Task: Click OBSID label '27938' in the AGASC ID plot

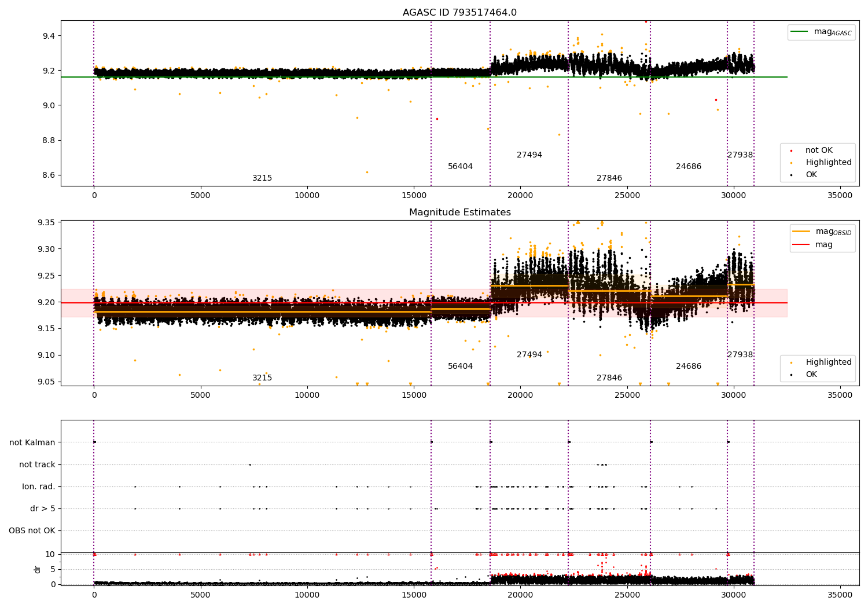Action: point(740,155)
